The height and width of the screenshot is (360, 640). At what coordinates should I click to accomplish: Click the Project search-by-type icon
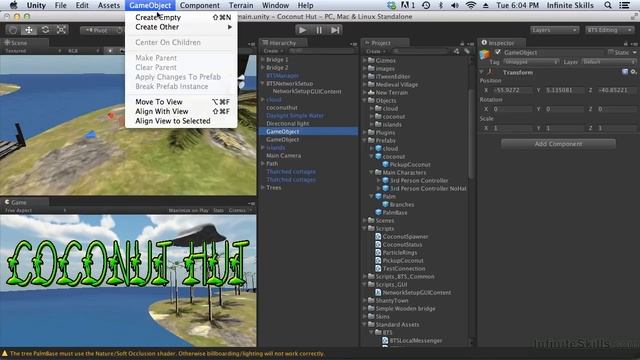point(456,51)
